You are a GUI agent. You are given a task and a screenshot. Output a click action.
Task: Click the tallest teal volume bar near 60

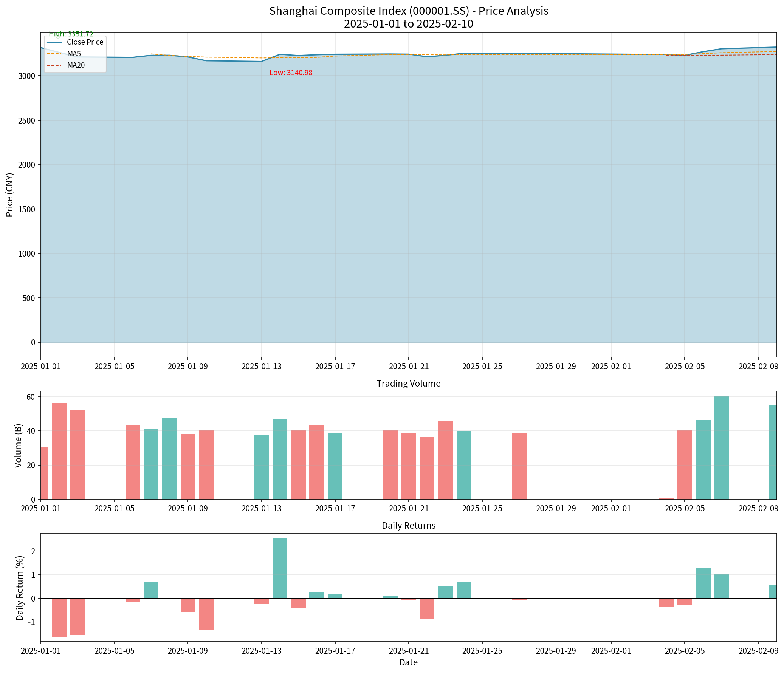point(721,448)
